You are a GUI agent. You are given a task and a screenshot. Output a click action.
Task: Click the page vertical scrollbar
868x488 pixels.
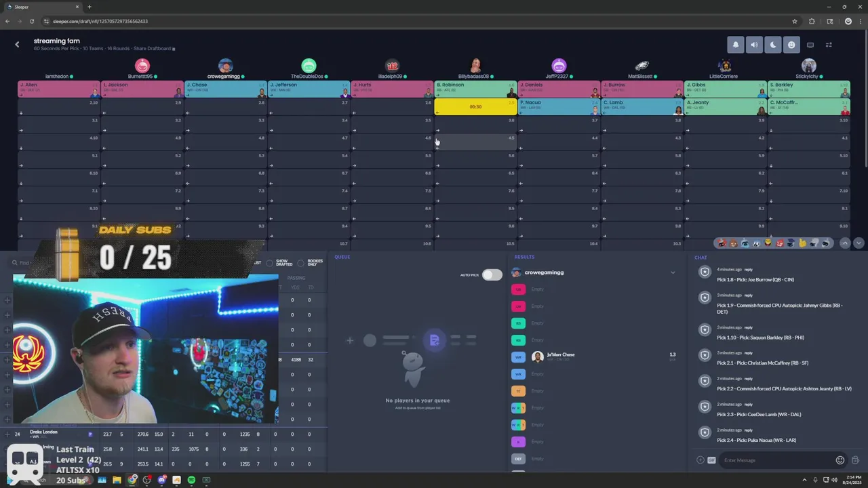tap(865, 102)
